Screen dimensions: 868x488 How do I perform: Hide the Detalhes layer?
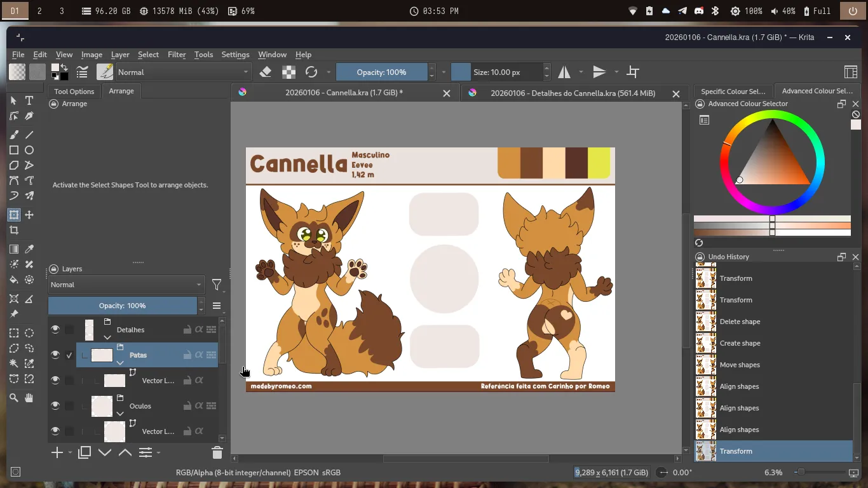(x=55, y=329)
